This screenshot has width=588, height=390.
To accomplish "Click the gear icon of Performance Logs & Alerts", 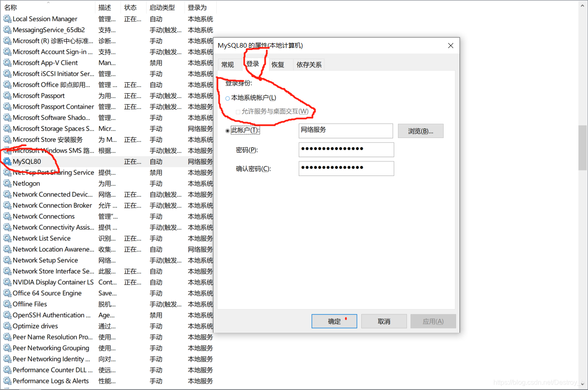I will click(7, 381).
